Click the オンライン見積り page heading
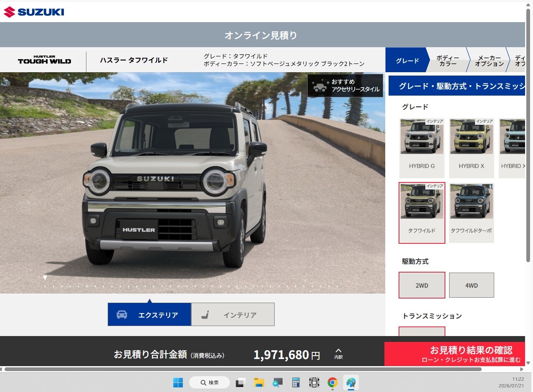 click(261, 35)
